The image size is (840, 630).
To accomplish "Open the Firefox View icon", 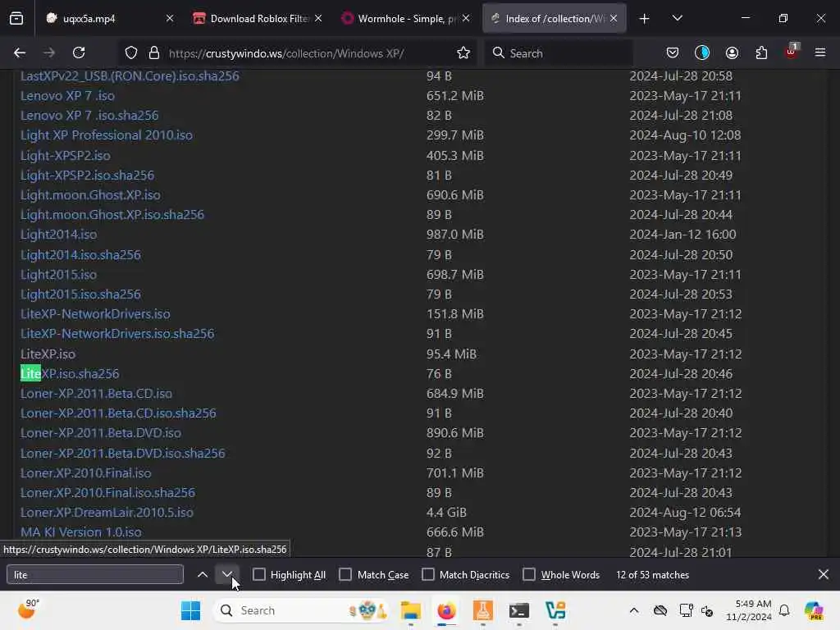I will pos(16,19).
